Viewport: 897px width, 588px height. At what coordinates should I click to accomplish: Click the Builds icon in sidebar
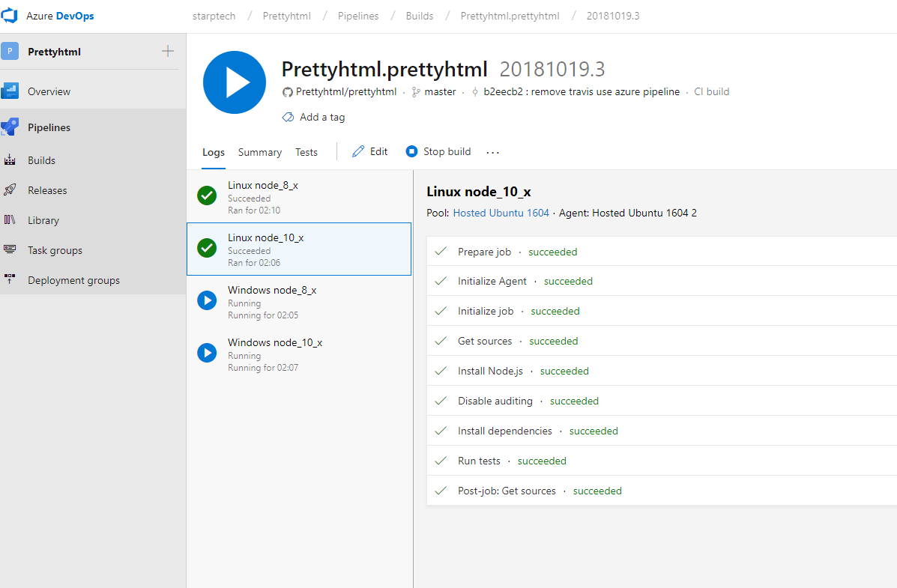coord(10,160)
